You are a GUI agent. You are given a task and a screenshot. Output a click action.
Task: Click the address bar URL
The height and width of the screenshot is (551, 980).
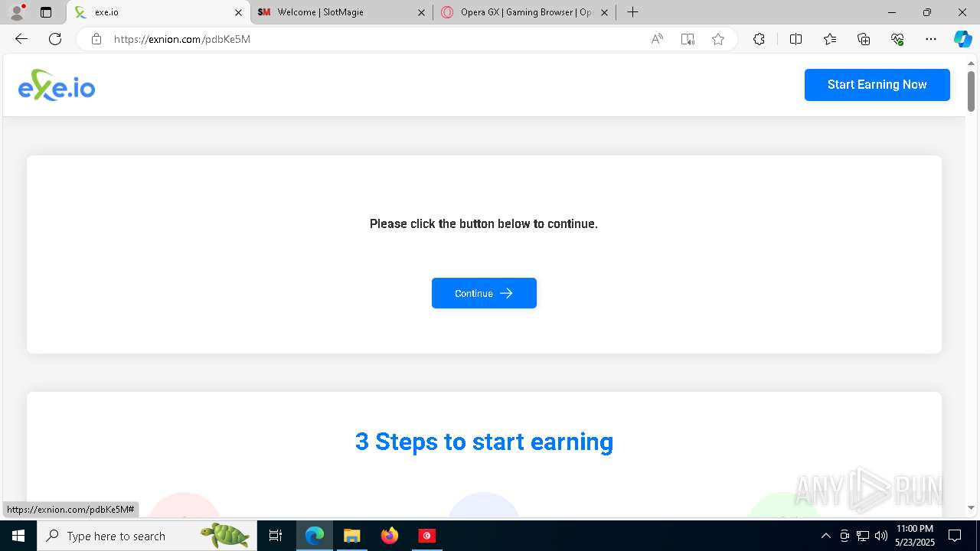coord(182,39)
